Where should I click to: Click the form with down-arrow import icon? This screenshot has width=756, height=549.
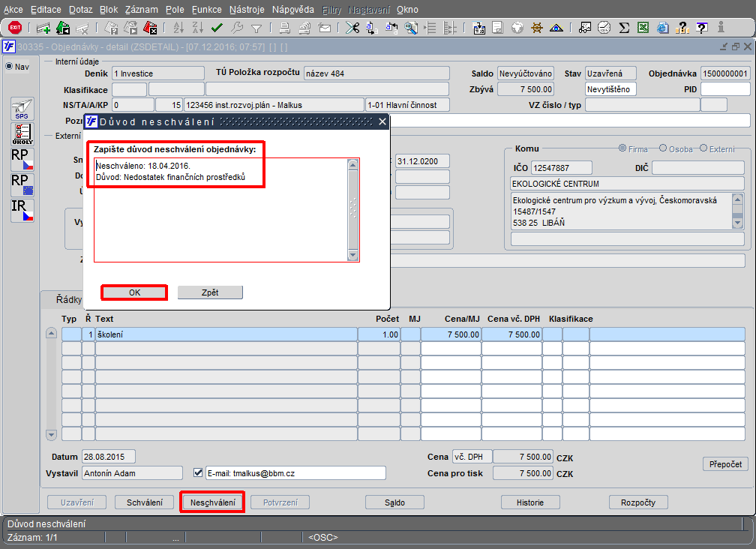pos(478,28)
